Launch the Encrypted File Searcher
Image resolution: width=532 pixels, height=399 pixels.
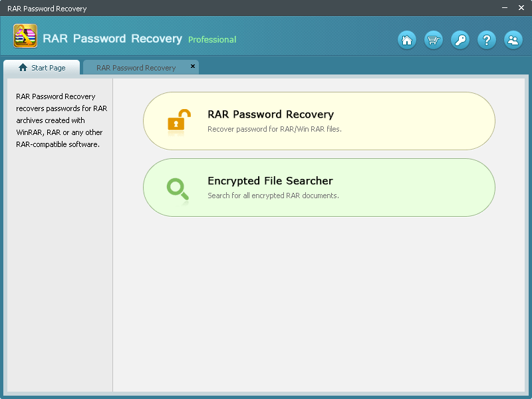pyautogui.click(x=318, y=187)
